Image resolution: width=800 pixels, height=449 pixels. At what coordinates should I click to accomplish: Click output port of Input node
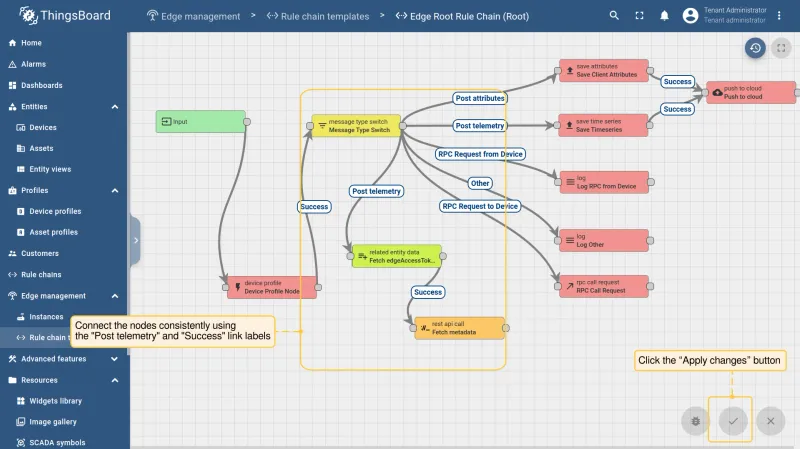click(247, 122)
